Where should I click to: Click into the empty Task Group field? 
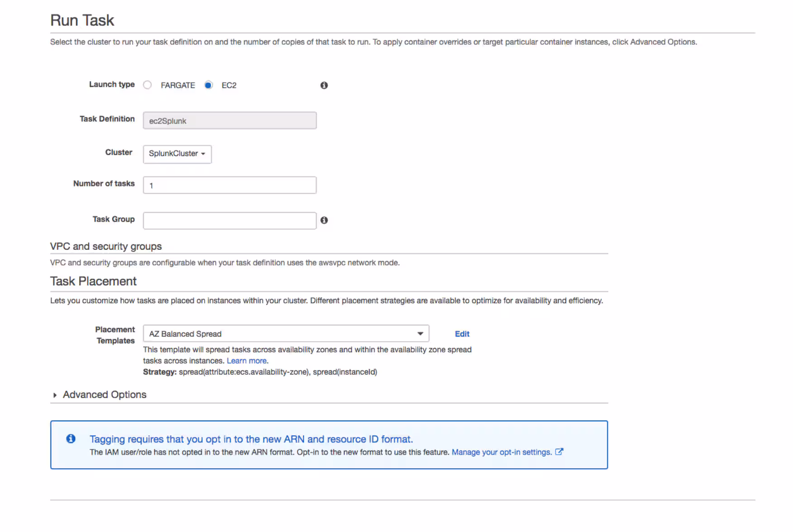[x=229, y=221]
